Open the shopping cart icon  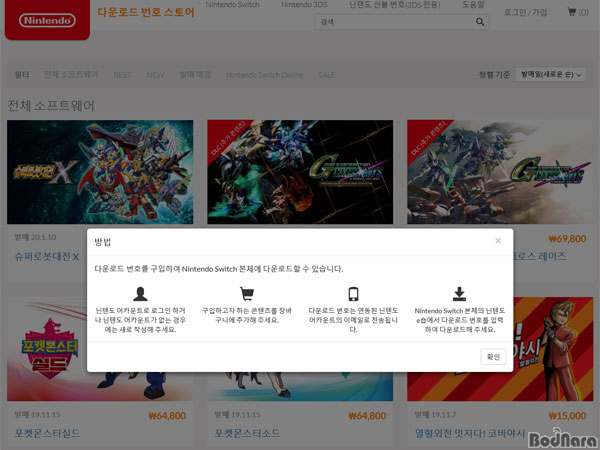click(x=572, y=12)
